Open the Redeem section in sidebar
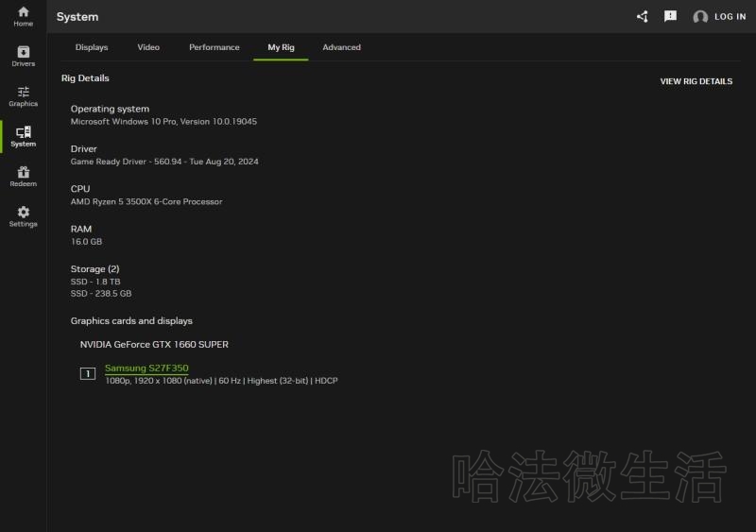Viewport: 756px width, 532px height. coord(23,177)
